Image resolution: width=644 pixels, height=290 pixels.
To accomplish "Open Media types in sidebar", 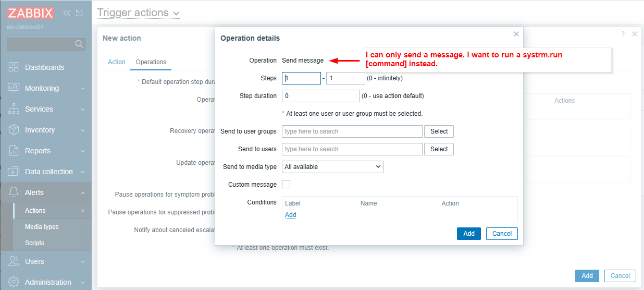I will [x=42, y=227].
